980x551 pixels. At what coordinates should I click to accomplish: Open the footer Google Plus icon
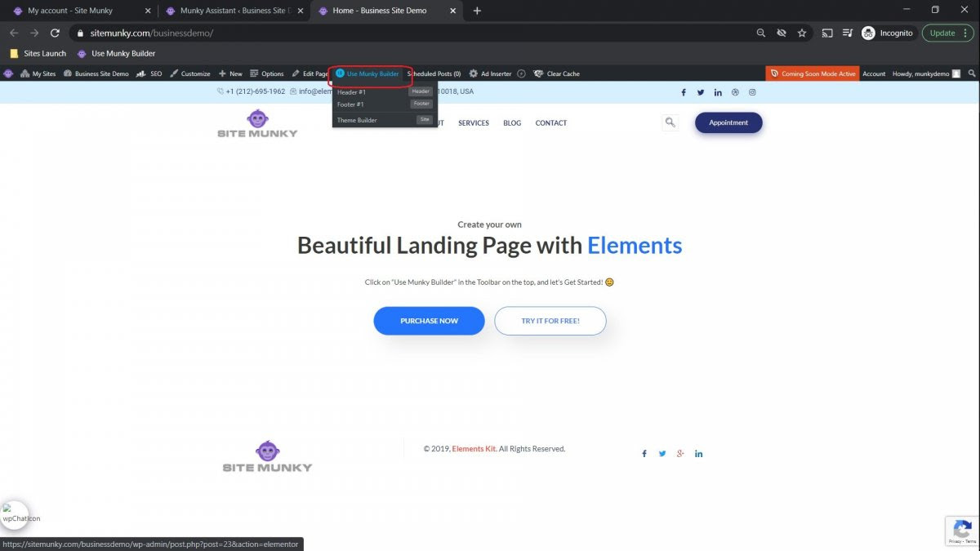680,454
